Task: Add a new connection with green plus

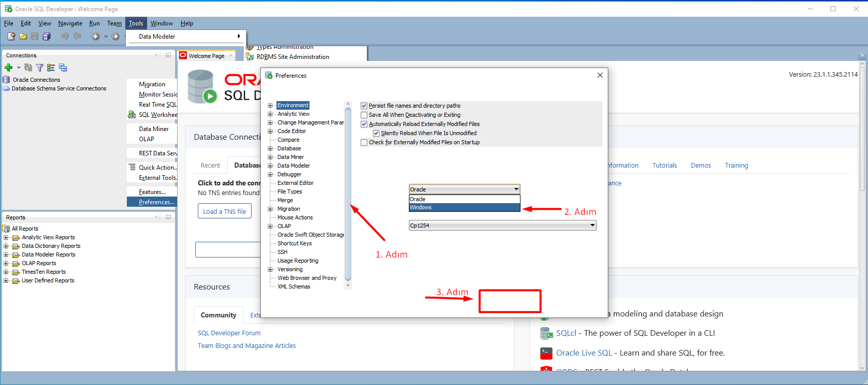Action: (9, 68)
